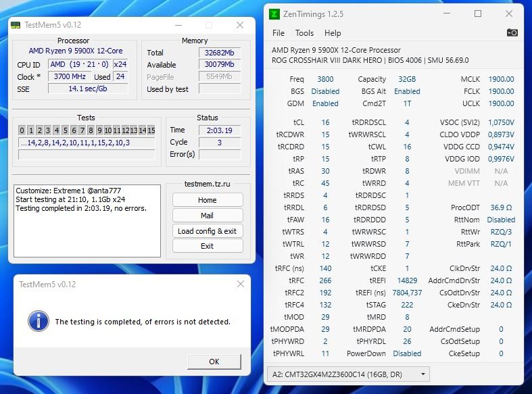The image size is (532, 394).
Task: Click the Load config & exit button
Action: click(208, 231)
